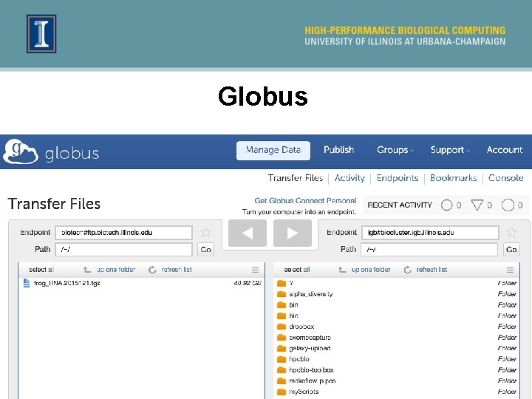The image size is (532, 399).
Task: Open the Account menu item
Action: [505, 150]
